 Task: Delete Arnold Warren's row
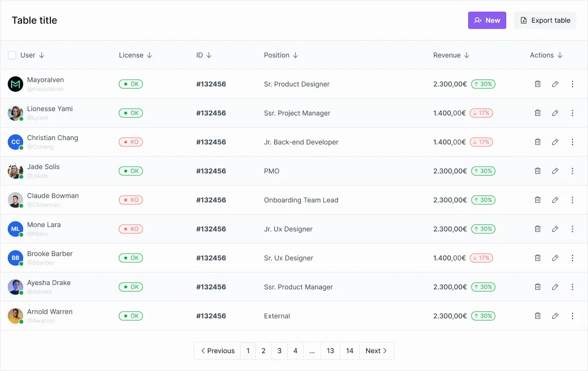[538, 316]
